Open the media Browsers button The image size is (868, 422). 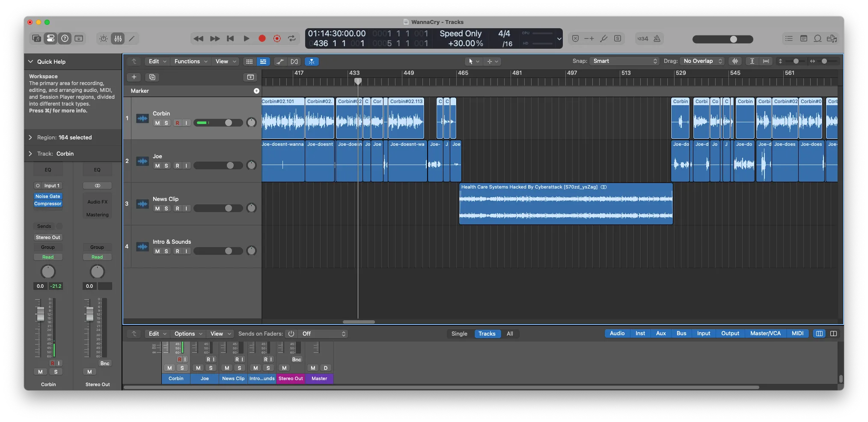[x=832, y=38]
